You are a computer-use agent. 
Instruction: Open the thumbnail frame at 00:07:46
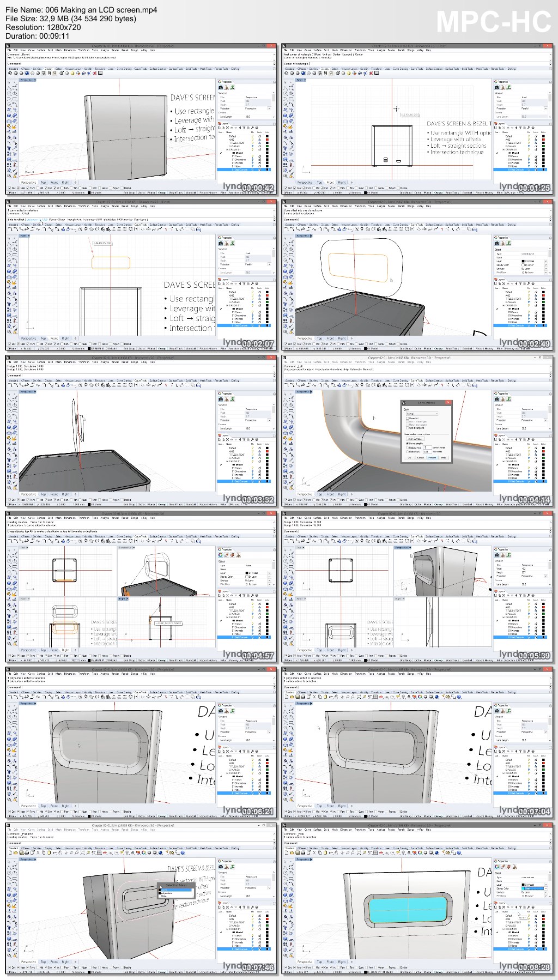[141, 898]
